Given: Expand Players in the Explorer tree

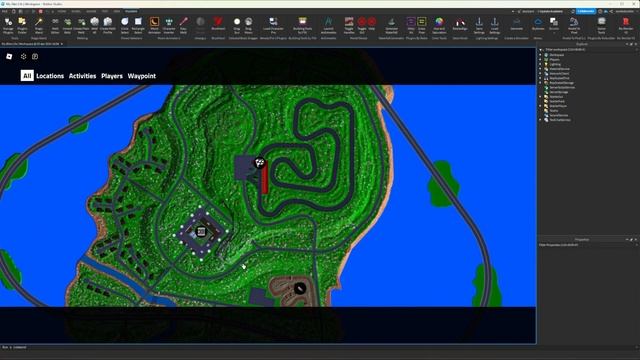Looking at the screenshot, I should point(540,60).
